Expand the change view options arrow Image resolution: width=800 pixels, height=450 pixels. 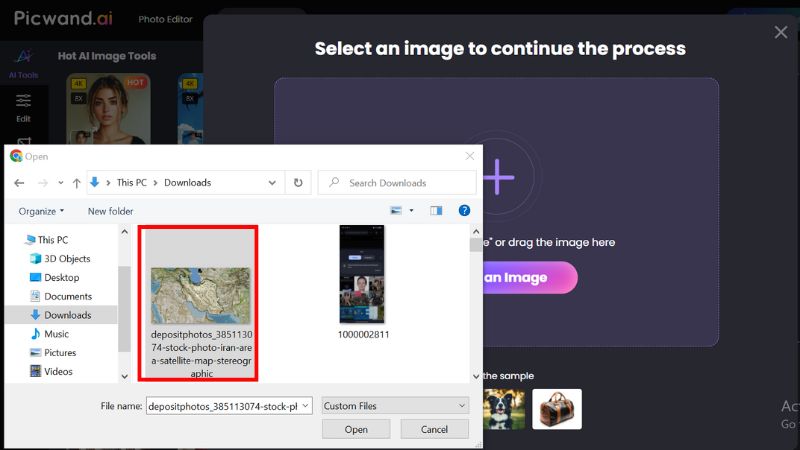click(x=411, y=211)
